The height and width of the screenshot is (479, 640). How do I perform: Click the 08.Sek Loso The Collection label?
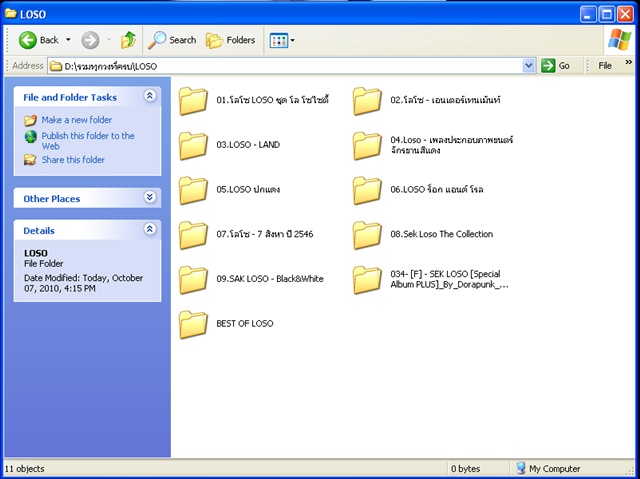tap(442, 234)
